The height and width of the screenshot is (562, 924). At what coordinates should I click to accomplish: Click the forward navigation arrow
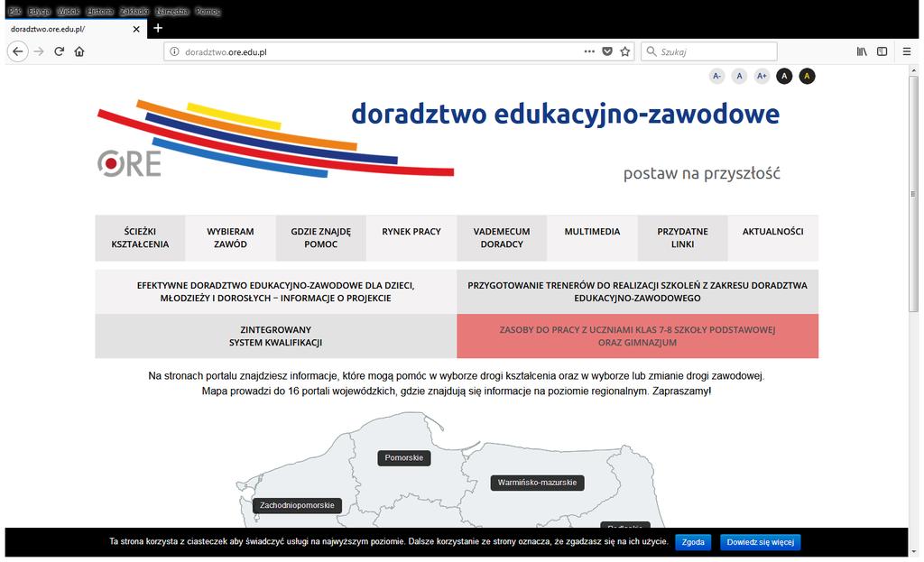point(39,51)
